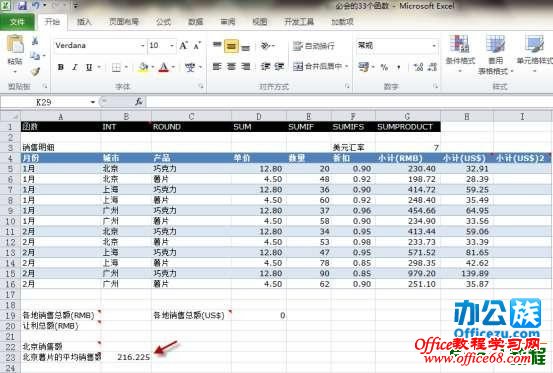The image size is (553, 373).
Task: Click Undo icon in quick access toolbar
Action: [x=36, y=6]
